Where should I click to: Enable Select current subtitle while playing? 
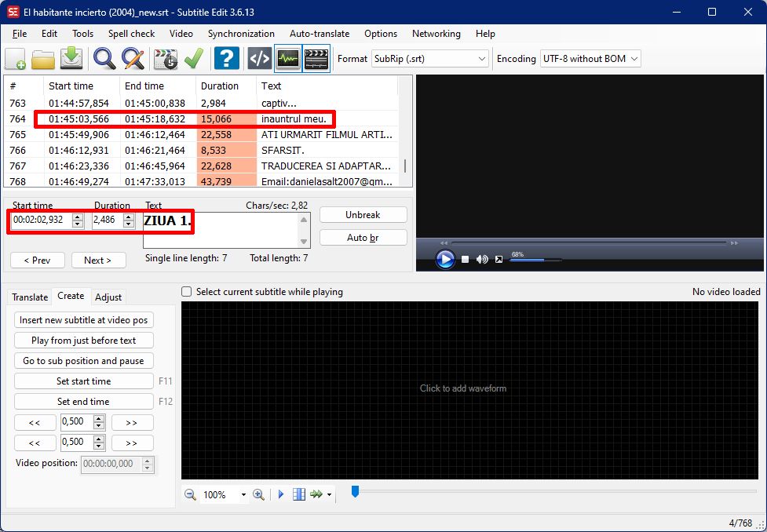tap(186, 292)
